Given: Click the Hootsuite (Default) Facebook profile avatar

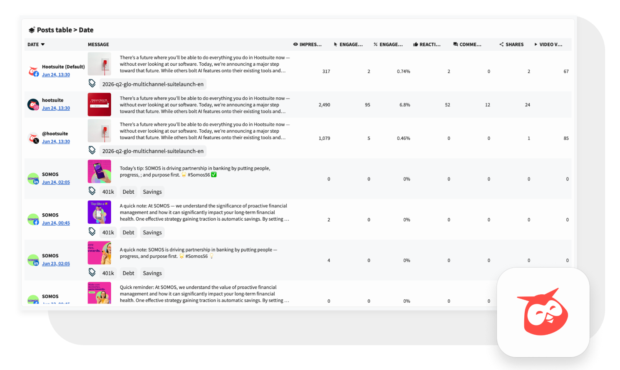Looking at the screenshot, I should click(x=33, y=71).
